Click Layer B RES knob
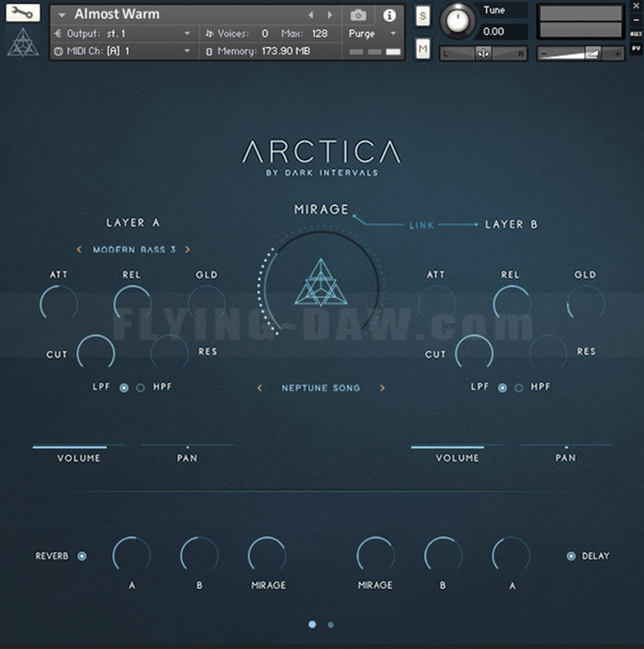 [x=548, y=353]
